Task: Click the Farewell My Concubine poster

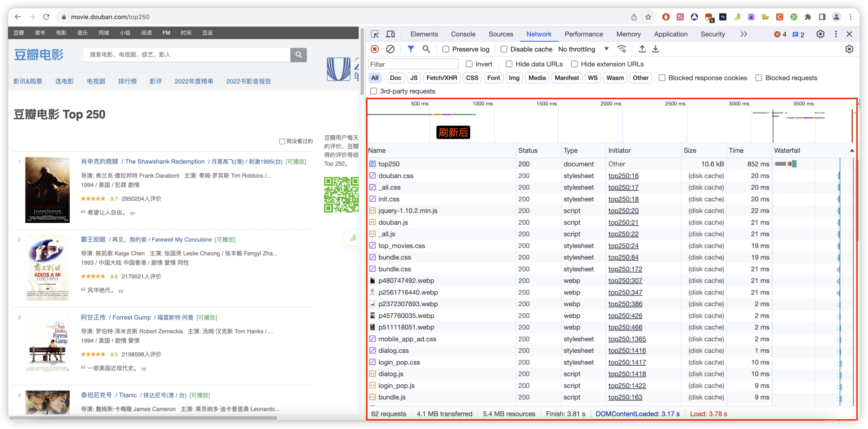Action: (47, 268)
